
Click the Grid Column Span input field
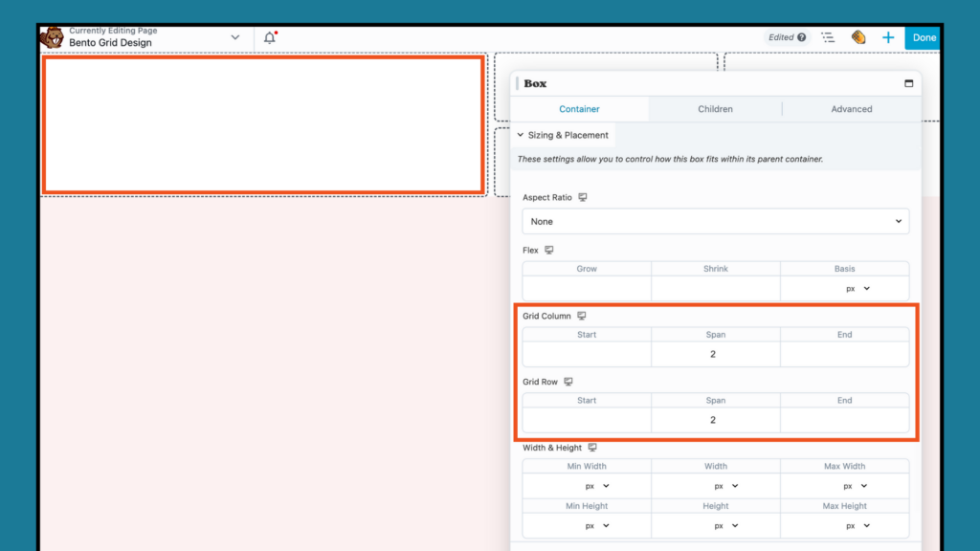coord(715,353)
